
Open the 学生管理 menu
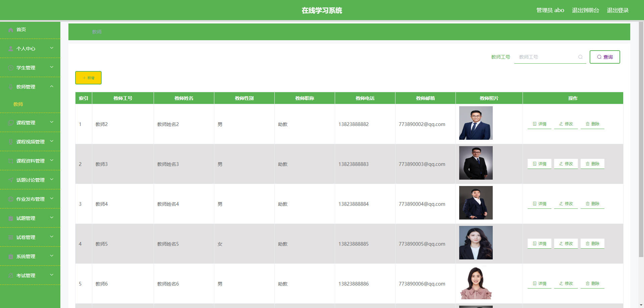(30, 68)
